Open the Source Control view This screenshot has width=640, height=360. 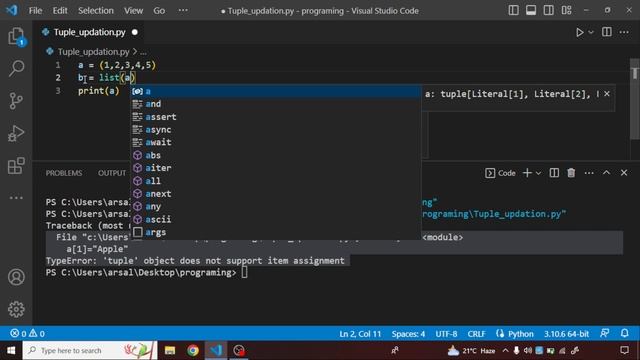pos(16,101)
